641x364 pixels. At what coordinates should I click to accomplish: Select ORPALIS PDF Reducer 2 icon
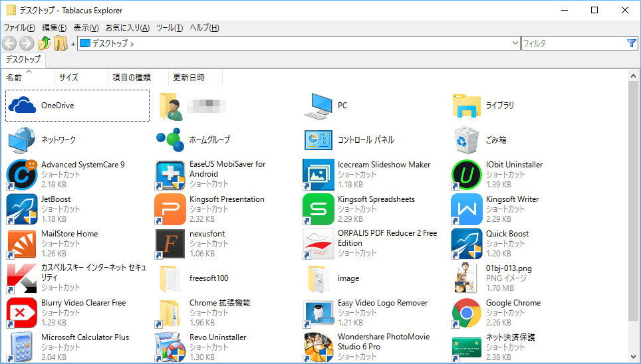(319, 244)
